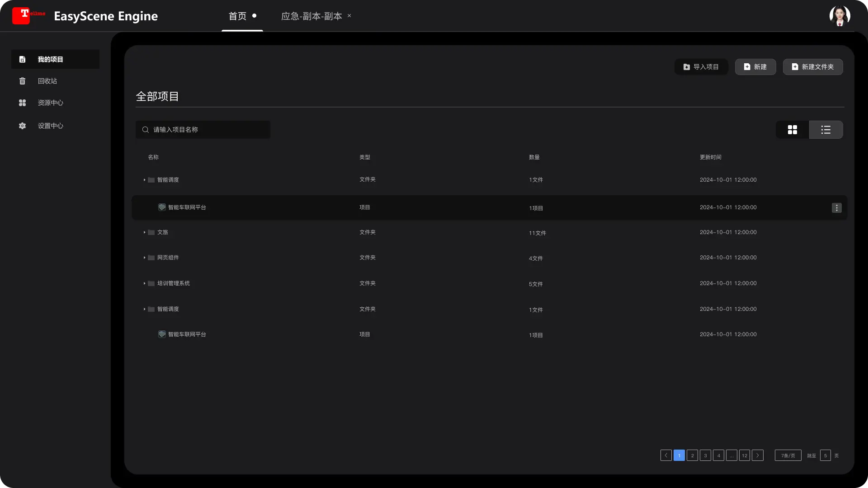Viewport: 868px width, 488px height.
Task: Select page 12 in pagination
Action: (x=745, y=455)
